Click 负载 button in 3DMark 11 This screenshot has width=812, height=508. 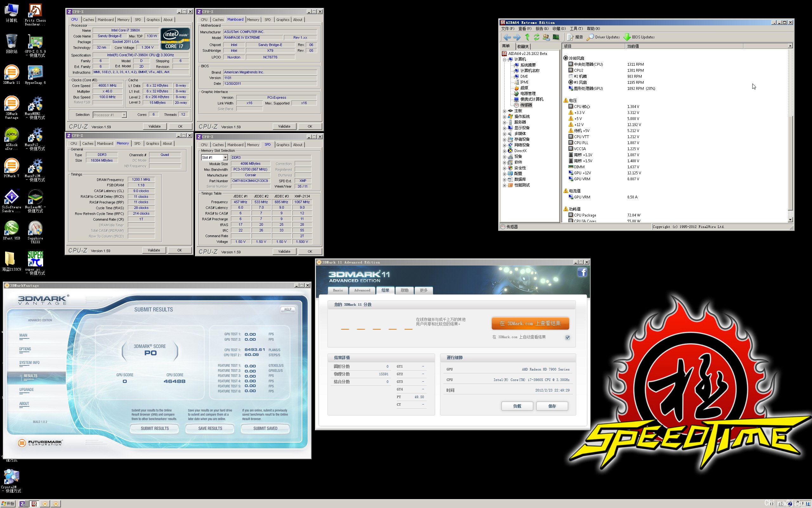click(517, 406)
